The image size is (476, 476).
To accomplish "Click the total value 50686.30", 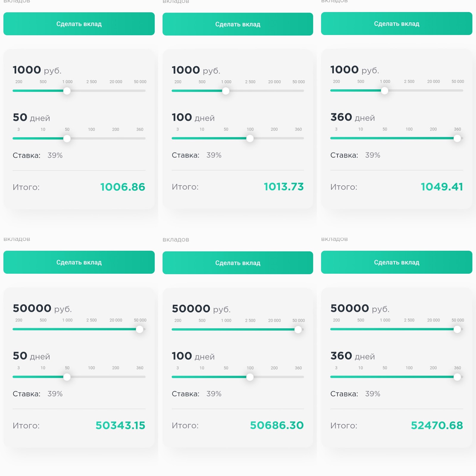I will coord(277,425).
